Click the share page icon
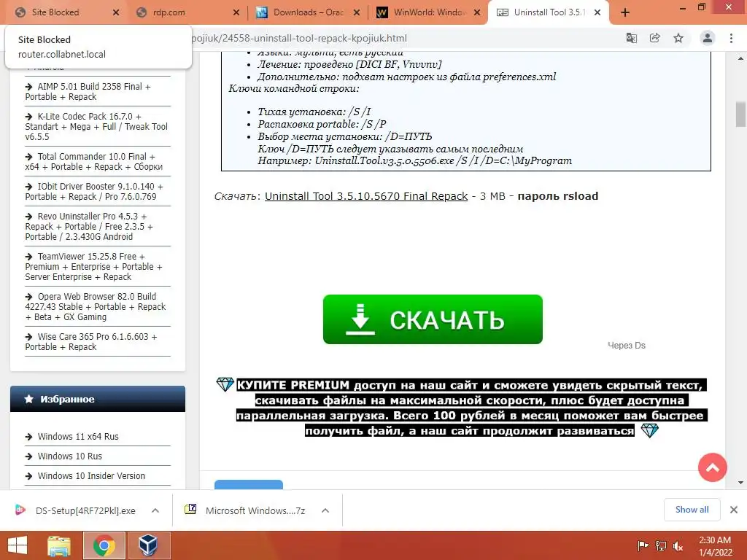 (x=655, y=38)
